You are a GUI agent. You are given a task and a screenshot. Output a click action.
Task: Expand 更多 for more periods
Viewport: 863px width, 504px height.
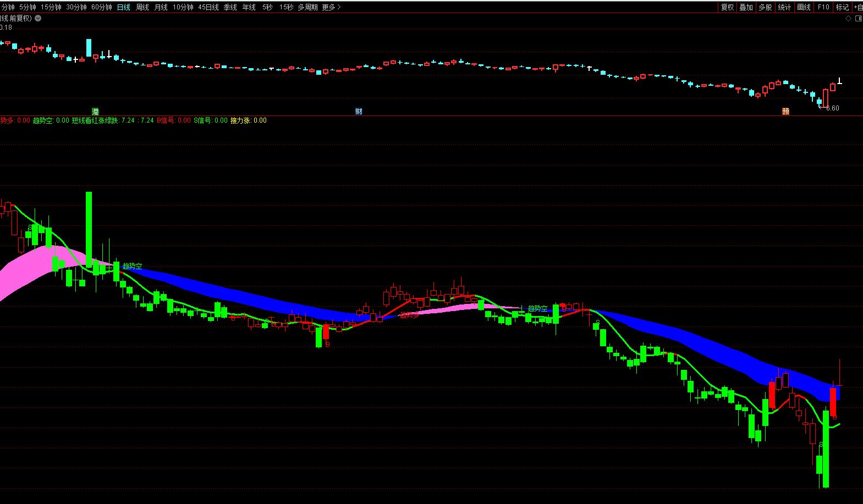tap(331, 7)
